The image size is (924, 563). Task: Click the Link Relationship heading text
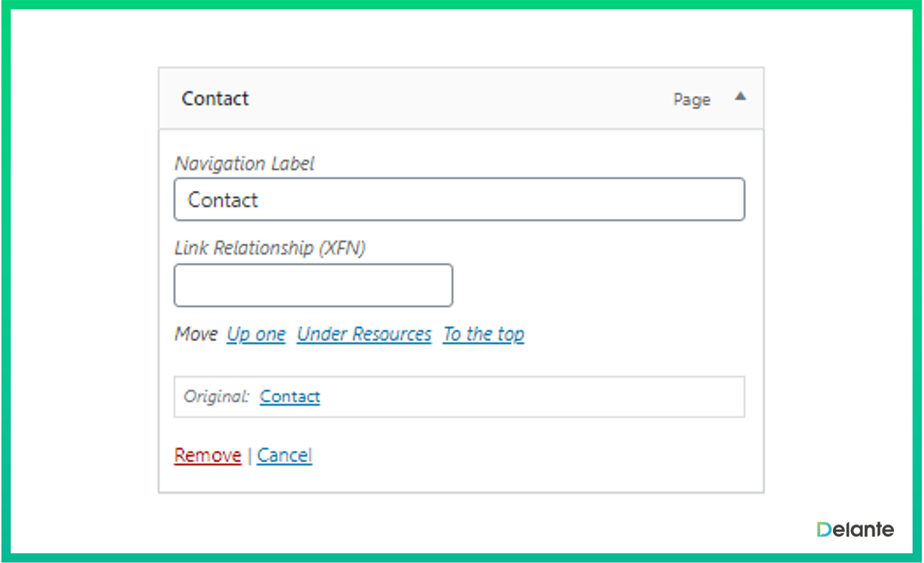[x=271, y=248]
